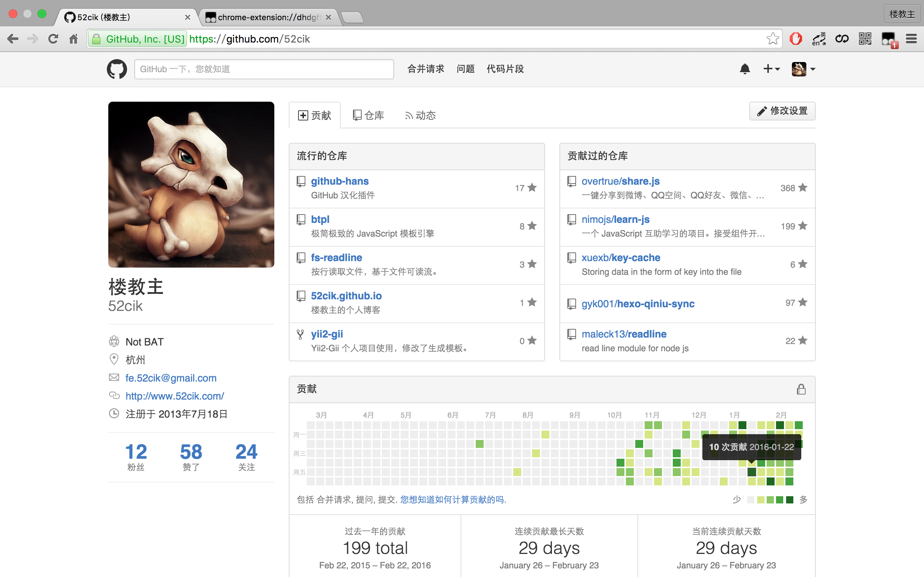Bookmark this page with the star icon
The image size is (924, 577).
pos(772,39)
